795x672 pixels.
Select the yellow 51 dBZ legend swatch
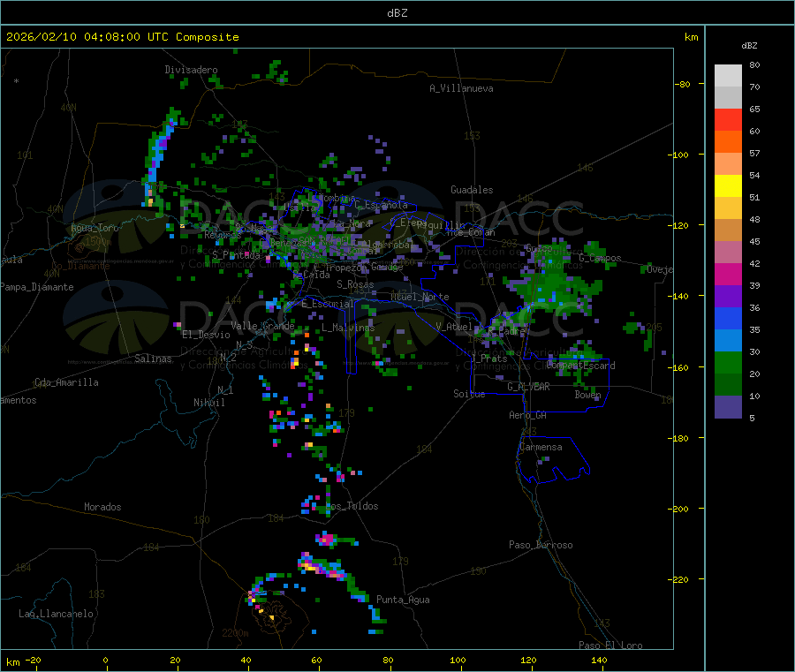[x=728, y=186]
